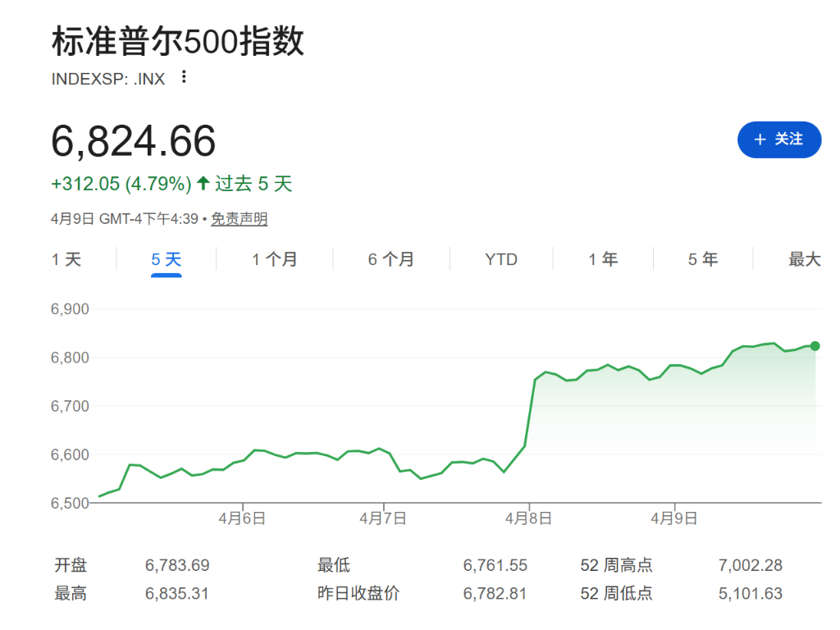Click the ticker label INDEXSP: .INX
This screenshot has width=840, height=630.
pos(108,78)
